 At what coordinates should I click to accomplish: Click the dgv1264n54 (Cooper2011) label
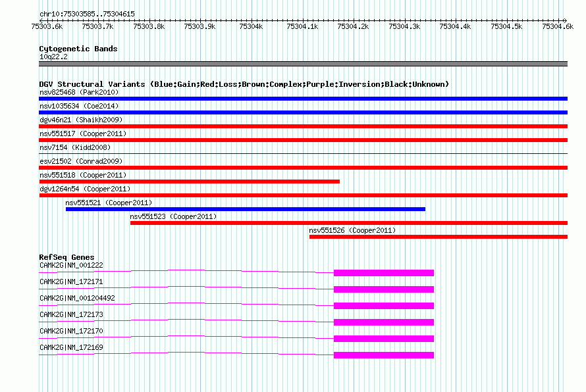(85, 189)
